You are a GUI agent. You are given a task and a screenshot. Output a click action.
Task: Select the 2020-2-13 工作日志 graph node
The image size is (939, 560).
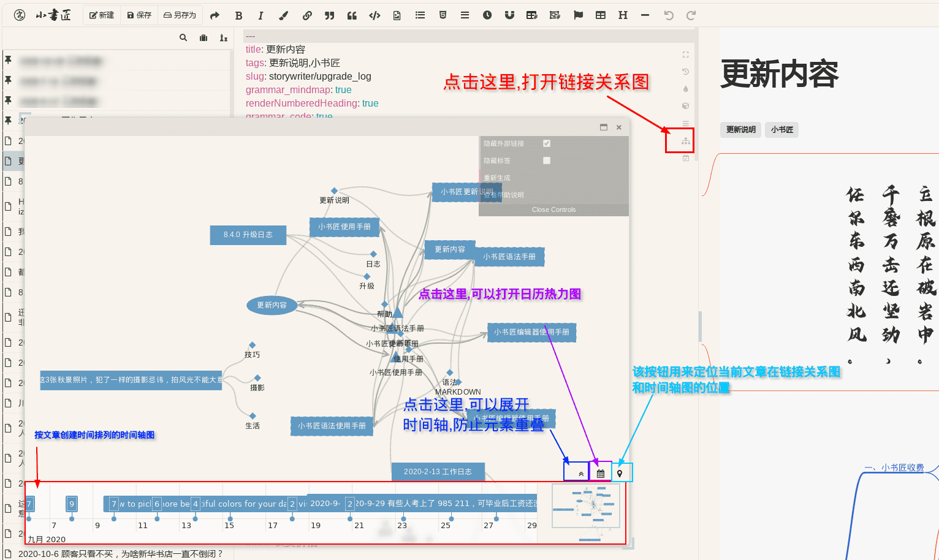(x=438, y=472)
